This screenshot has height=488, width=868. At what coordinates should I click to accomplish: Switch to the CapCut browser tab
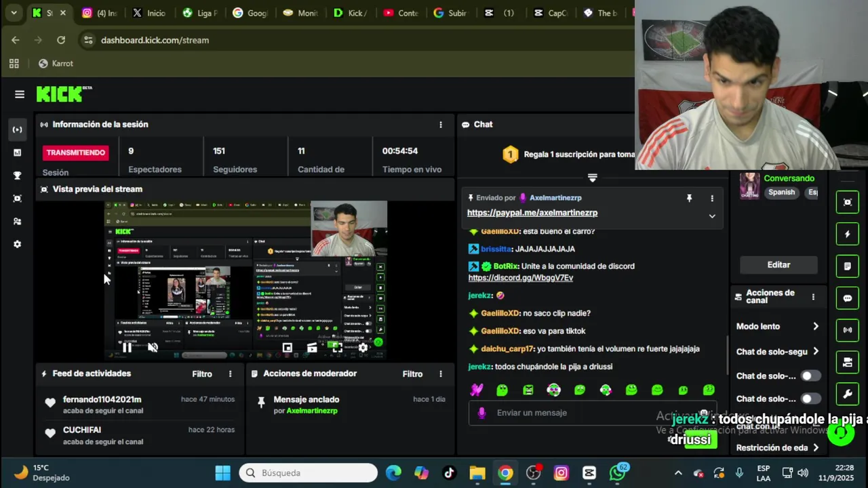[551, 13]
